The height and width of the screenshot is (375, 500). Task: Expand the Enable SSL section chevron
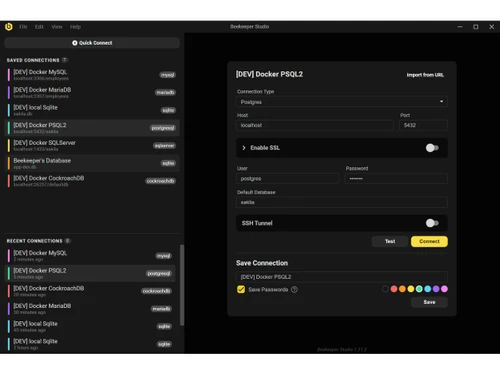(244, 148)
